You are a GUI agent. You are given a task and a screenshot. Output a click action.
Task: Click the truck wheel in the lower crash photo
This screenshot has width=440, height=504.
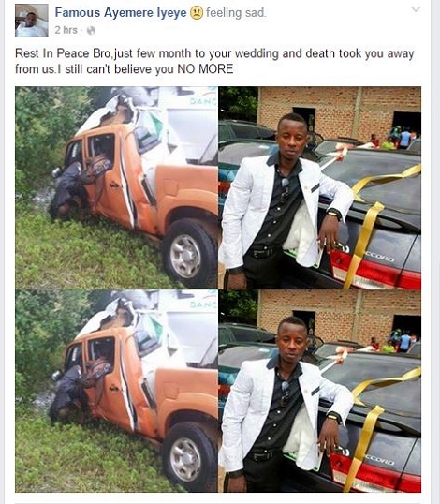(189, 457)
